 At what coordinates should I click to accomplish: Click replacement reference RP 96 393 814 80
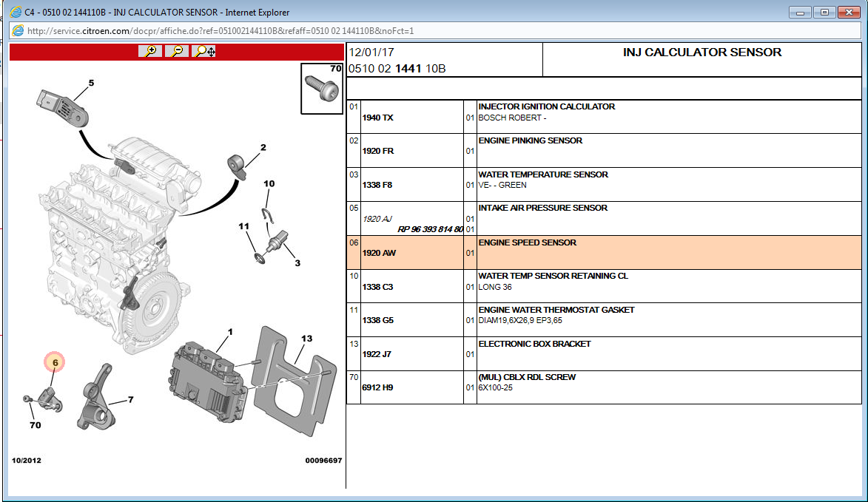pos(430,229)
